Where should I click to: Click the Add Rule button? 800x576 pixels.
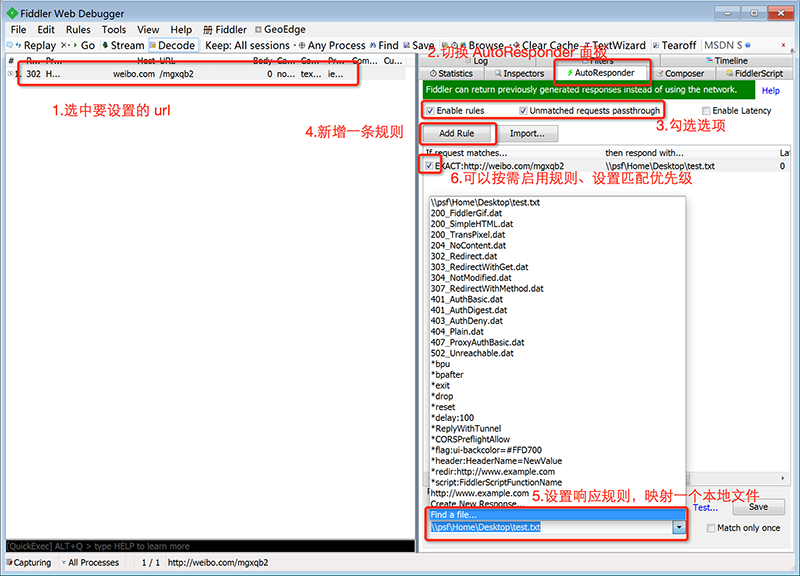click(458, 133)
